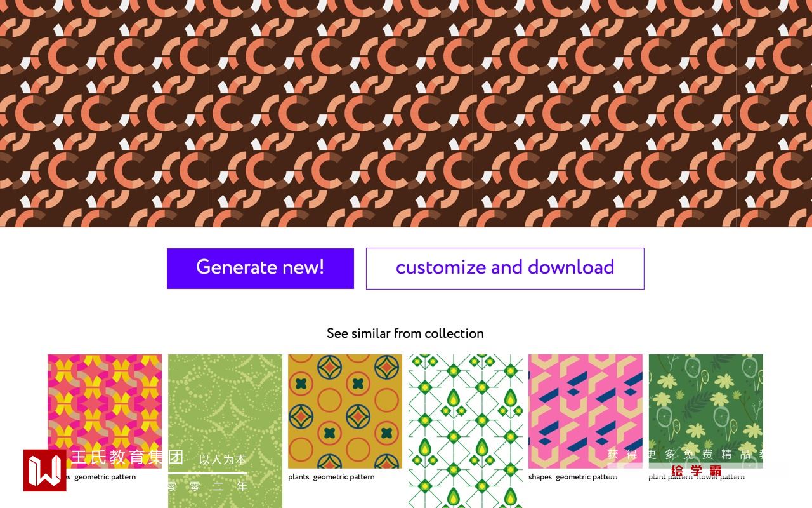Open the pink hexagon pattern thumbnail
This screenshot has width=812, height=508.
tap(586, 411)
